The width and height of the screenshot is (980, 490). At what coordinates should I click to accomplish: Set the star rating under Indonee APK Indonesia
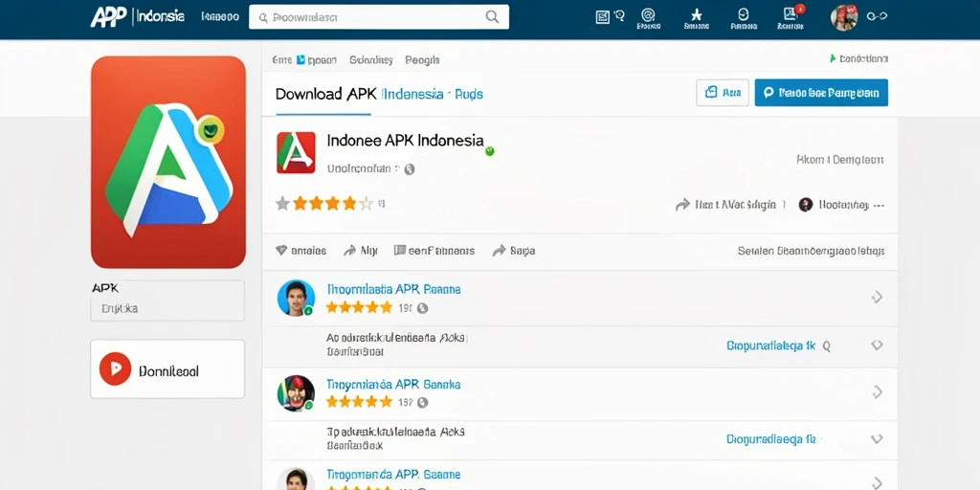tap(324, 203)
